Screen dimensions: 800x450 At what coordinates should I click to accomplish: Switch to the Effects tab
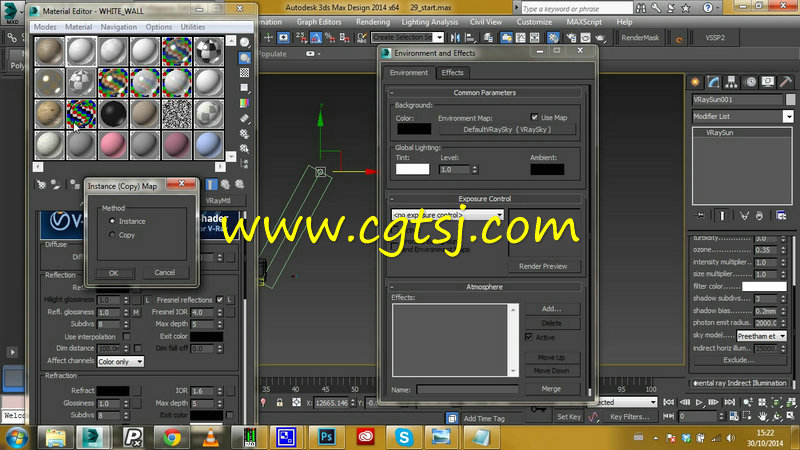pyautogui.click(x=453, y=72)
